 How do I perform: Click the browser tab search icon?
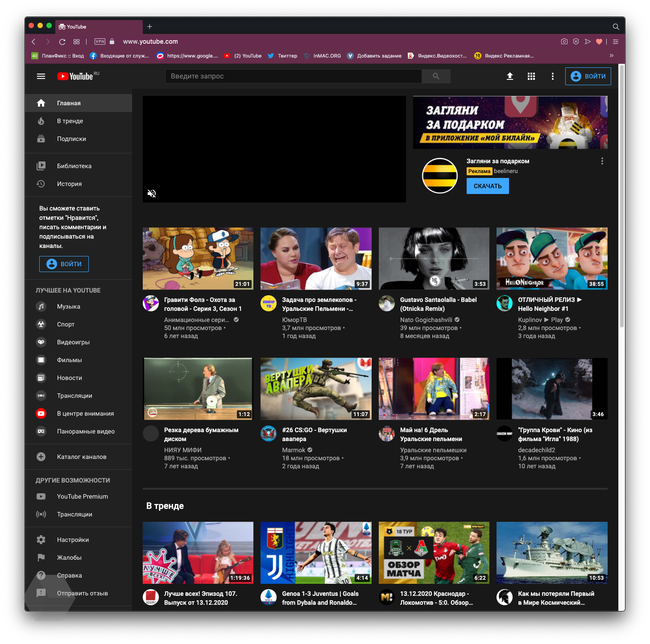coord(616,27)
